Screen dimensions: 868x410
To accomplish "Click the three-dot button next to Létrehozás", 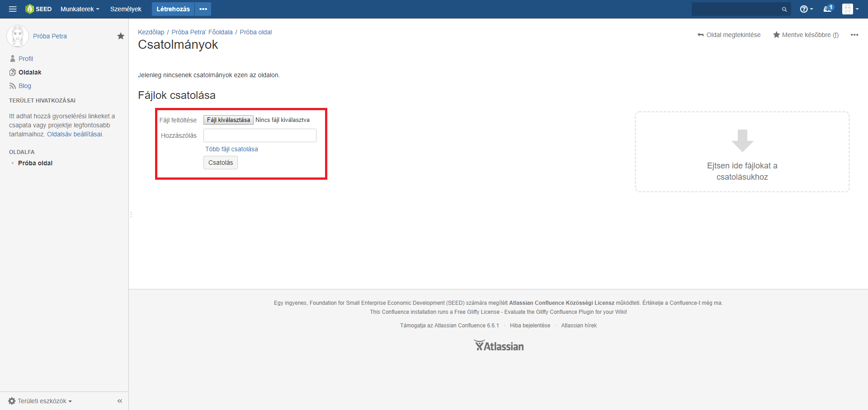I will coord(203,9).
